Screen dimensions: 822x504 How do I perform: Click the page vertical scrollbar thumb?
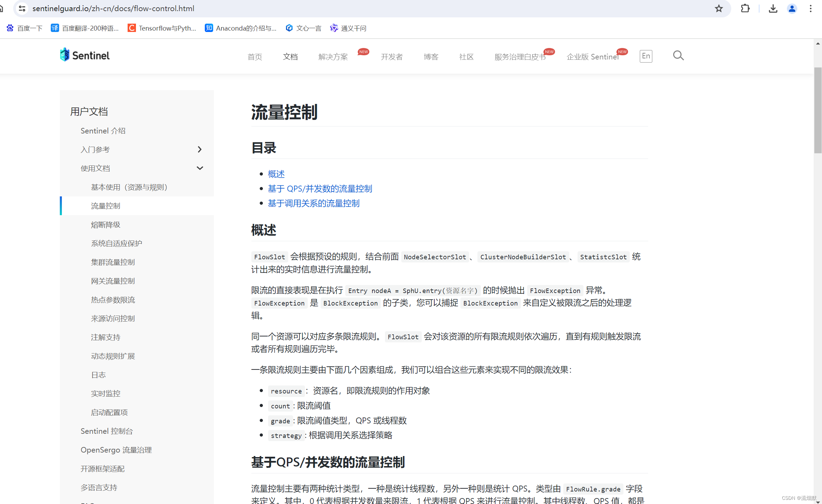817,110
